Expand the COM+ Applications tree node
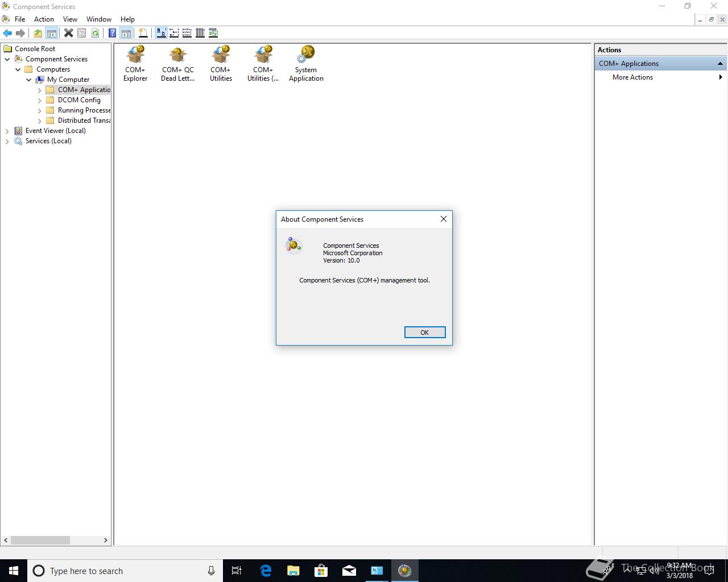The width and height of the screenshot is (728, 582). (40, 90)
